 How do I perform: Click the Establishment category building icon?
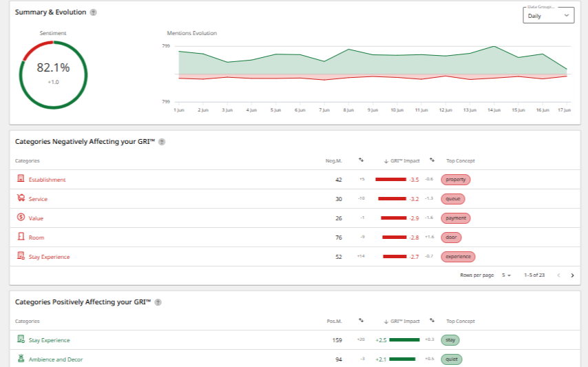[21, 178]
